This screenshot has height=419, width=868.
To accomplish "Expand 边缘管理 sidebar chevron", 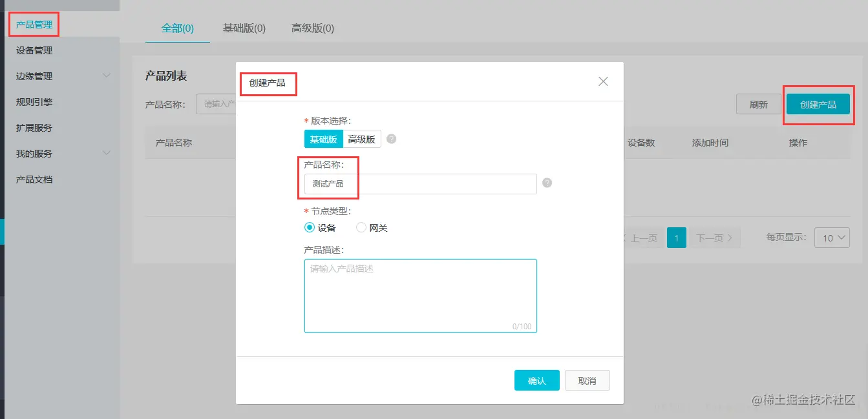I will 107,76.
